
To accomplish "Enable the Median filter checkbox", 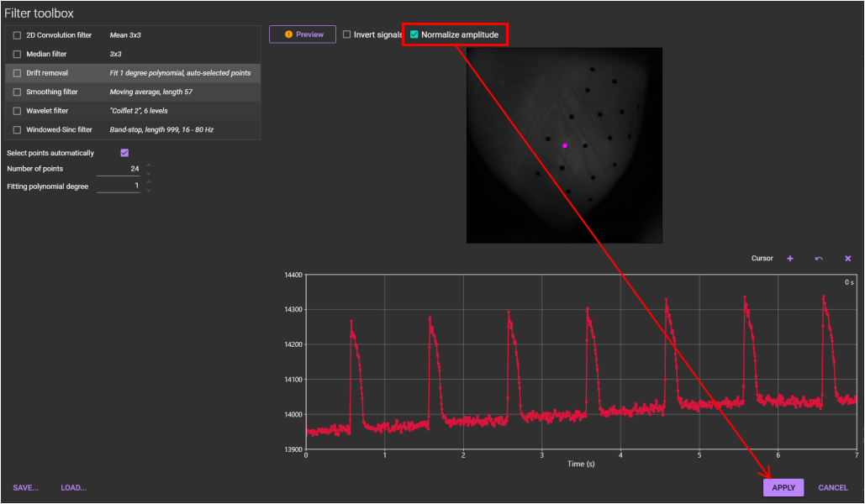I will pyautogui.click(x=17, y=54).
